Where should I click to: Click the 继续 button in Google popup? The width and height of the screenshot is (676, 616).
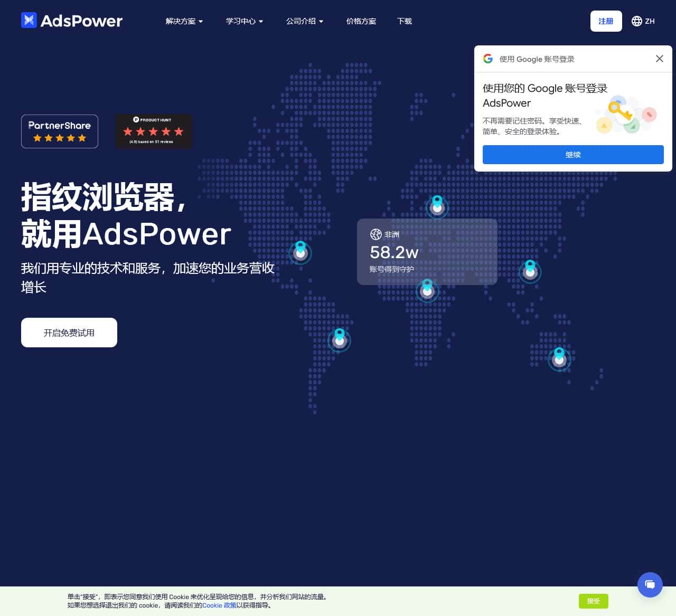573,155
